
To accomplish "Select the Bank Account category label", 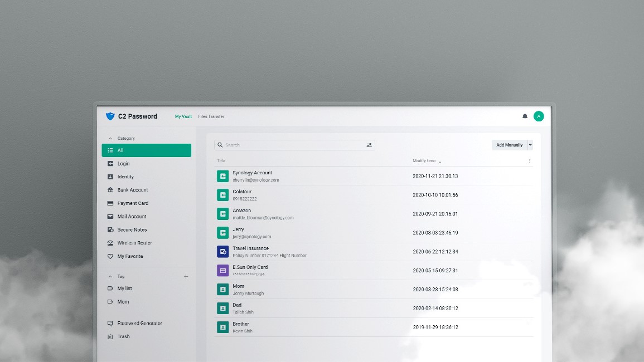I will 133,190.
